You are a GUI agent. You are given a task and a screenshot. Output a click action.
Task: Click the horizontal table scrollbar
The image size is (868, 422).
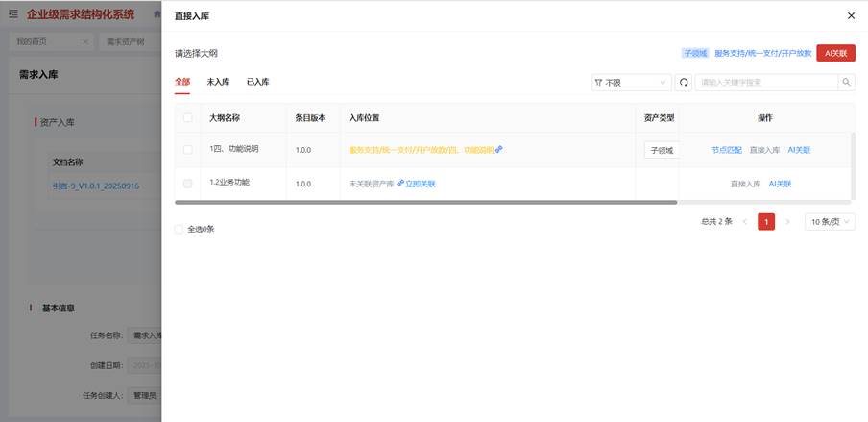425,203
